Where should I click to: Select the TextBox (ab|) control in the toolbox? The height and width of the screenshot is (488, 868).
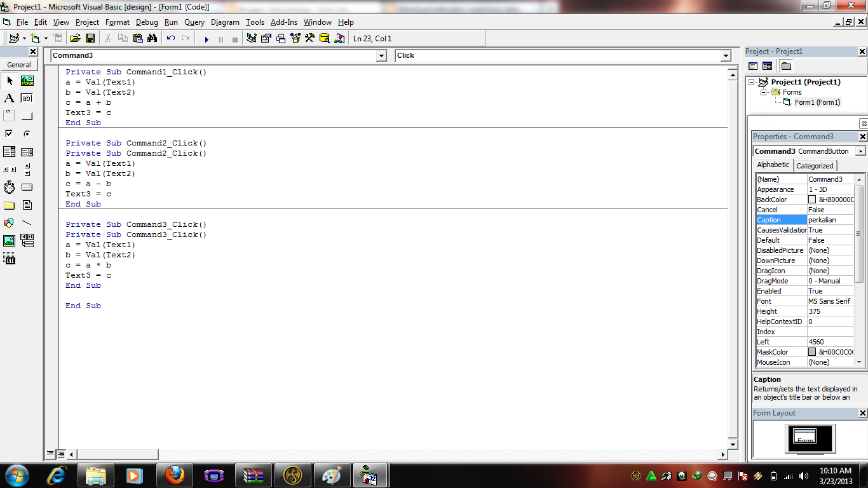27,98
